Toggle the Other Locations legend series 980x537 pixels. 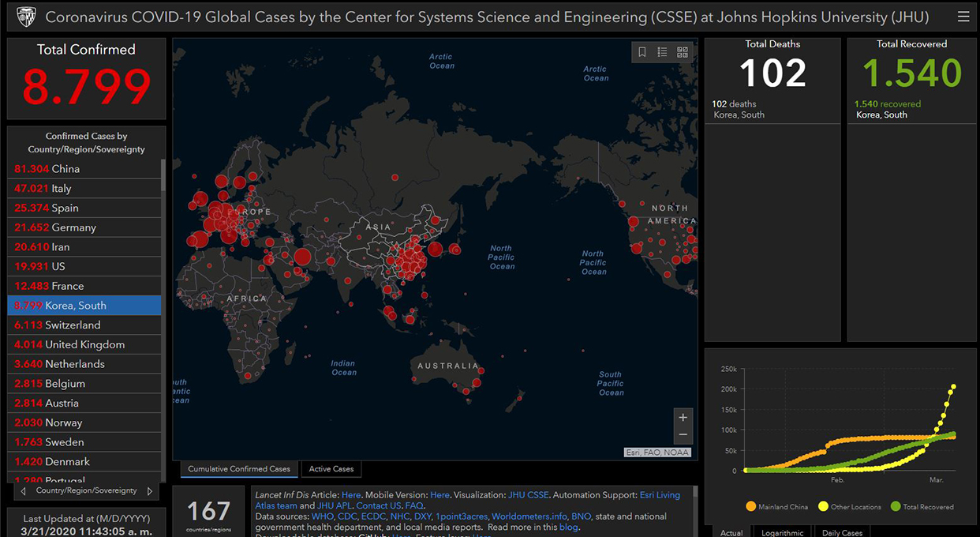(849, 507)
